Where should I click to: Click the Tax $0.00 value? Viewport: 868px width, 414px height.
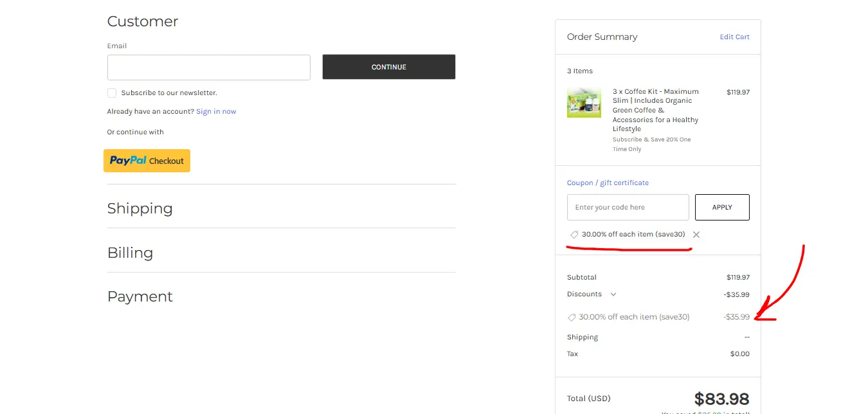pyautogui.click(x=740, y=354)
